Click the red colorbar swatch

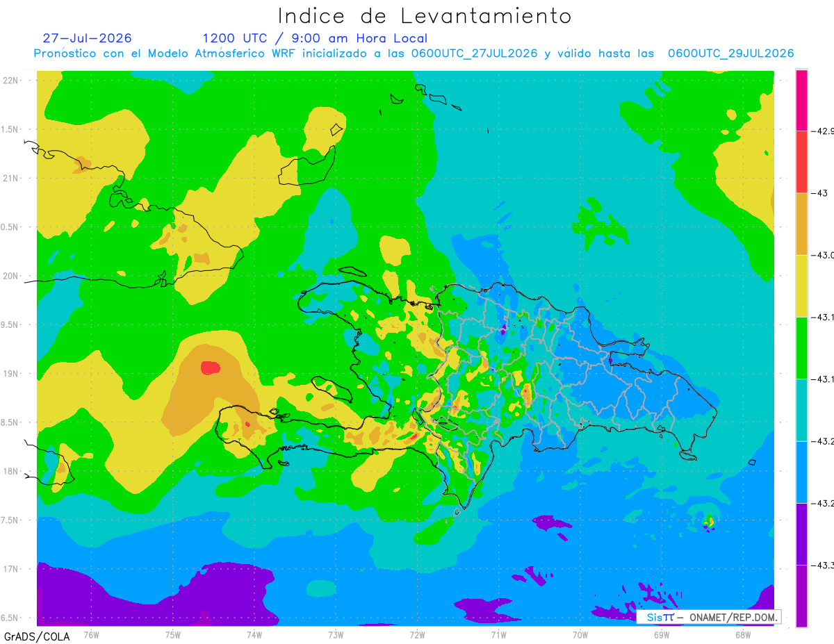801,162
